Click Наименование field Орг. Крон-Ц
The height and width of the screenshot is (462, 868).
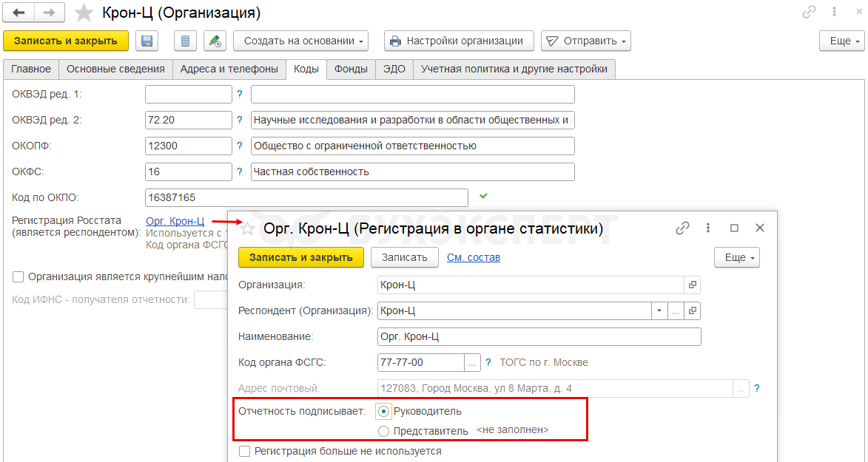pos(539,336)
